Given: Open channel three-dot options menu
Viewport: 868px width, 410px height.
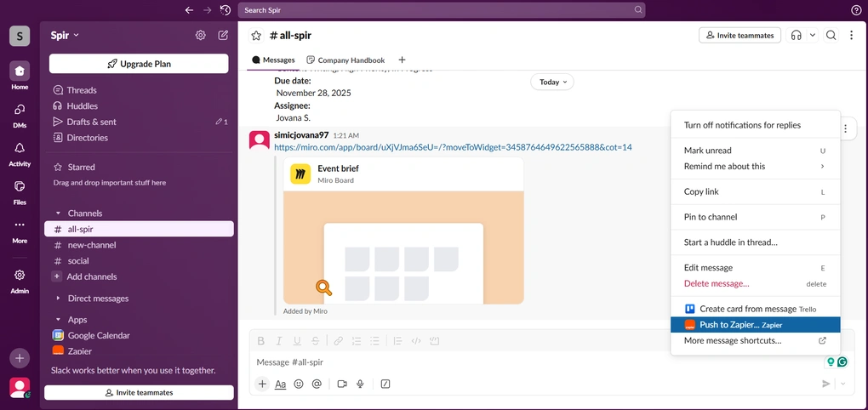Looking at the screenshot, I should (x=851, y=36).
